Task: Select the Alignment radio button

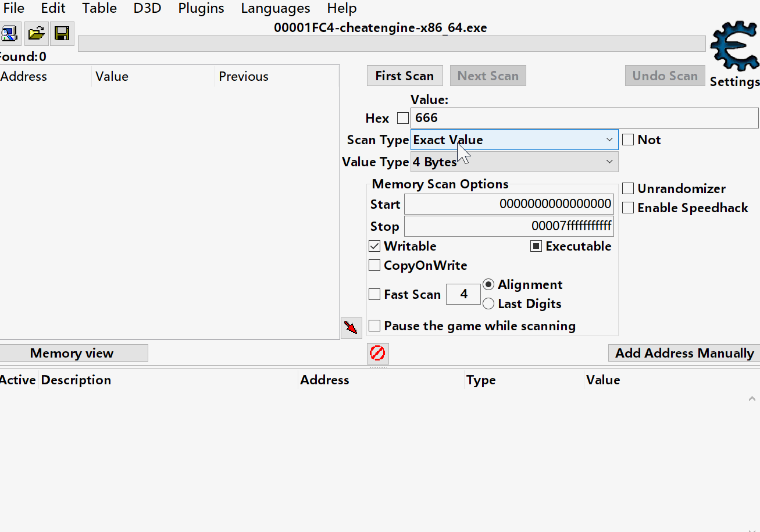Action: point(488,284)
